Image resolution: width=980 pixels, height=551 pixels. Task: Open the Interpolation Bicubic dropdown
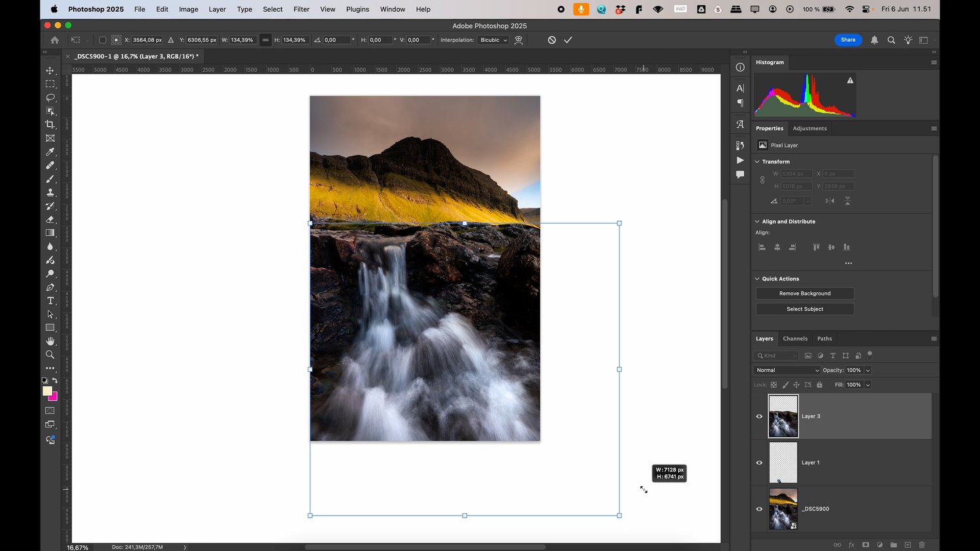click(493, 40)
